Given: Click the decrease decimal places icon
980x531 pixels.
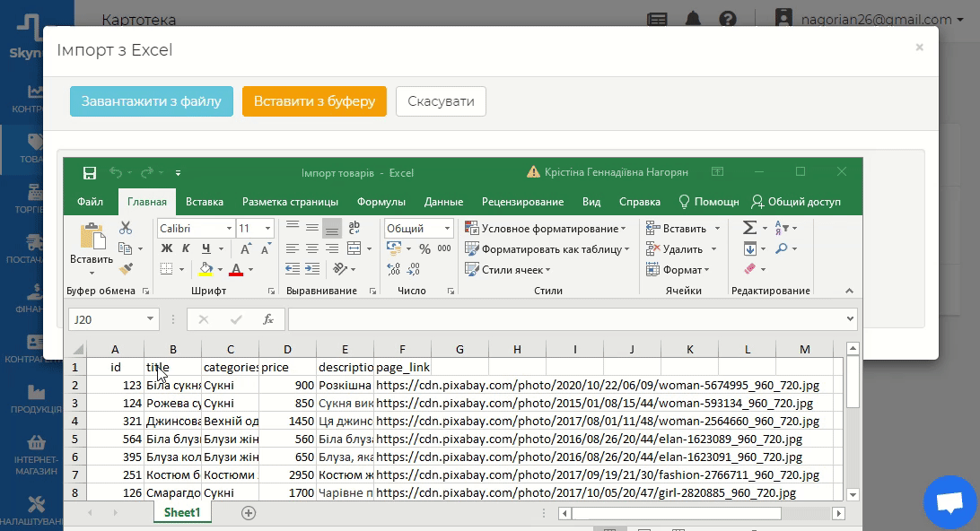Looking at the screenshot, I should [x=413, y=269].
